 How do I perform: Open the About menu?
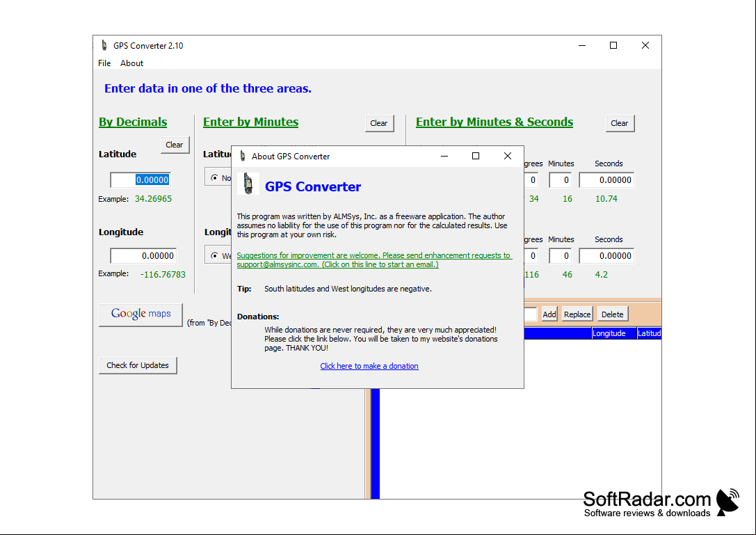point(131,63)
